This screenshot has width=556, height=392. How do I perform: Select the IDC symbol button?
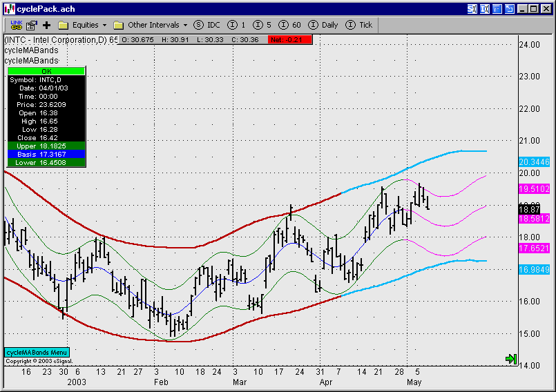pos(207,25)
